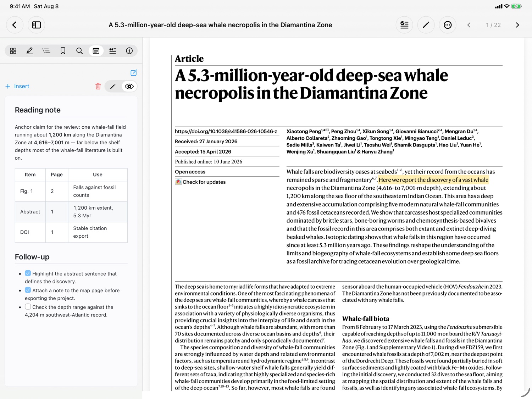Toggle the sidebar panel button

coord(37,25)
